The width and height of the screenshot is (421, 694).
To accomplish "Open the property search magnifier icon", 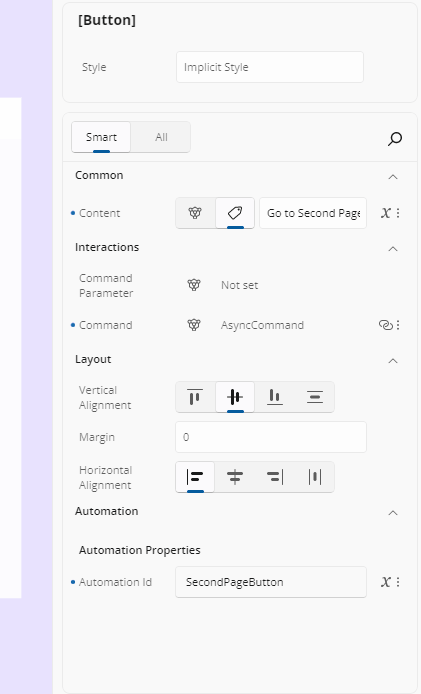I will click(x=395, y=139).
